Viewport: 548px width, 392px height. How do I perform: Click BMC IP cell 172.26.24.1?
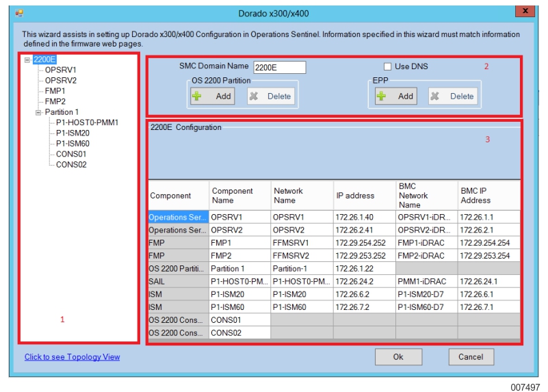(x=489, y=281)
